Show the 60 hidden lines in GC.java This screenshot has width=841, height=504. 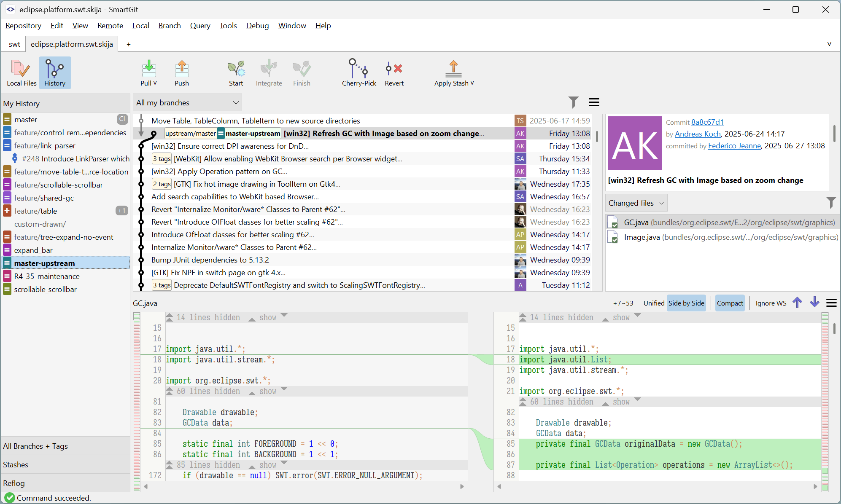coord(267,391)
